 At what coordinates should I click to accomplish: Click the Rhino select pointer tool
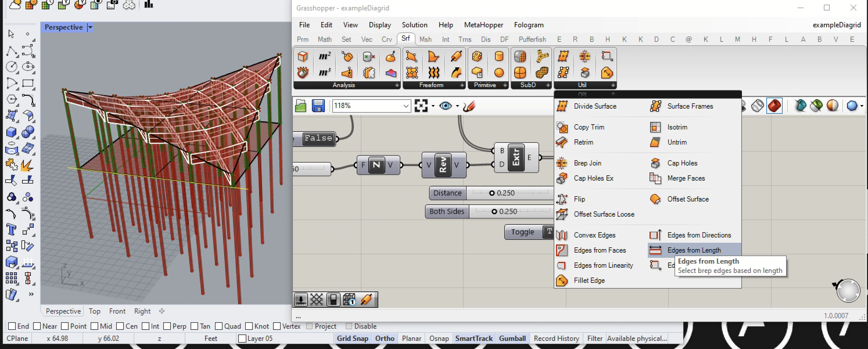pyautogui.click(x=11, y=34)
